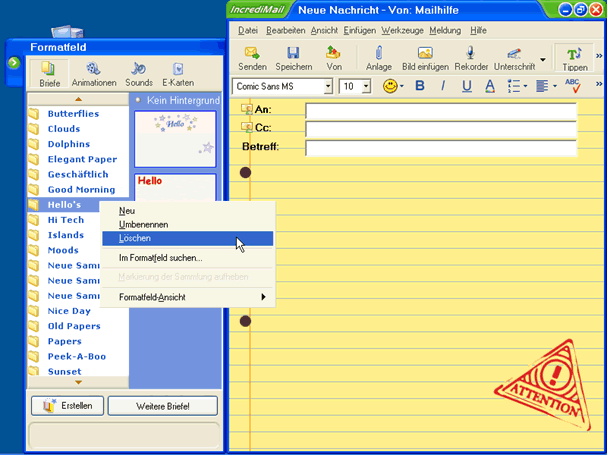Open the Werkzeuge menu
The width and height of the screenshot is (608, 456).
pos(402,30)
